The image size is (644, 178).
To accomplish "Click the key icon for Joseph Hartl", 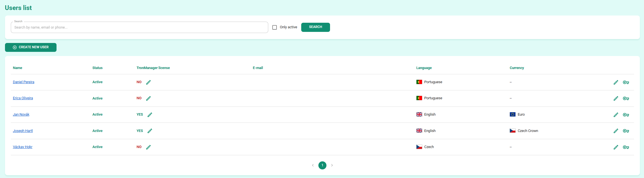I will click(626, 131).
